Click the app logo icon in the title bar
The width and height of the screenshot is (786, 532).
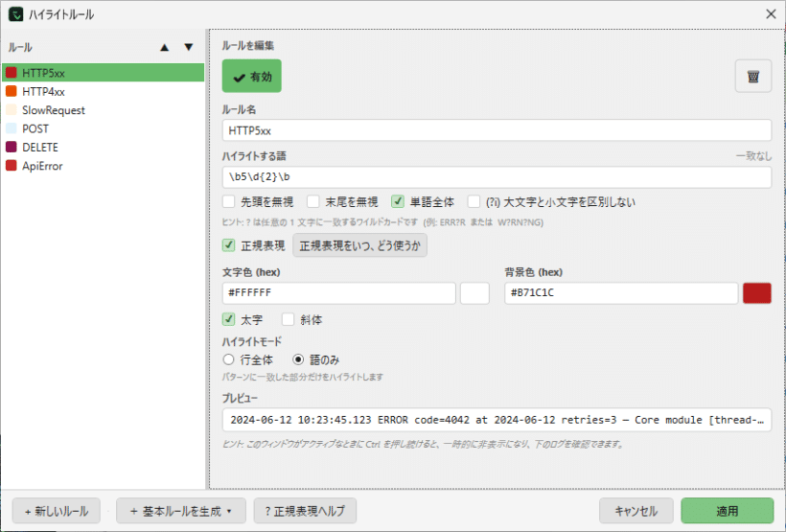coord(15,14)
